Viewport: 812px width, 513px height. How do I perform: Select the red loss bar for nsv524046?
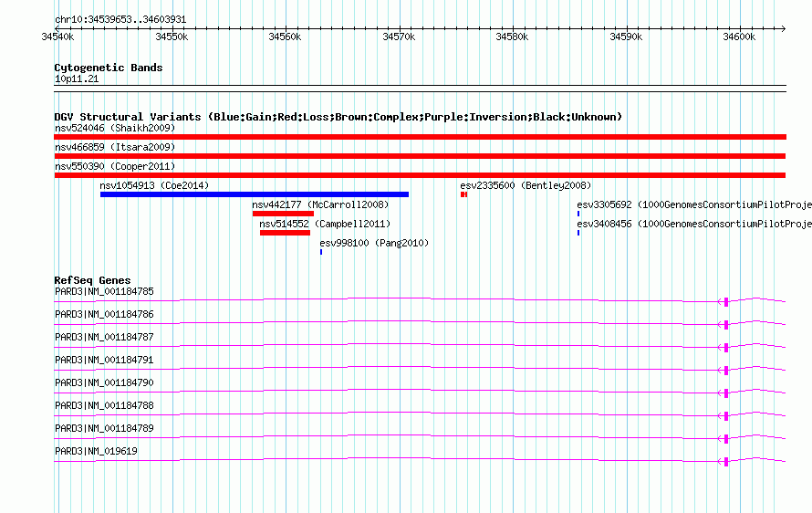click(x=420, y=137)
